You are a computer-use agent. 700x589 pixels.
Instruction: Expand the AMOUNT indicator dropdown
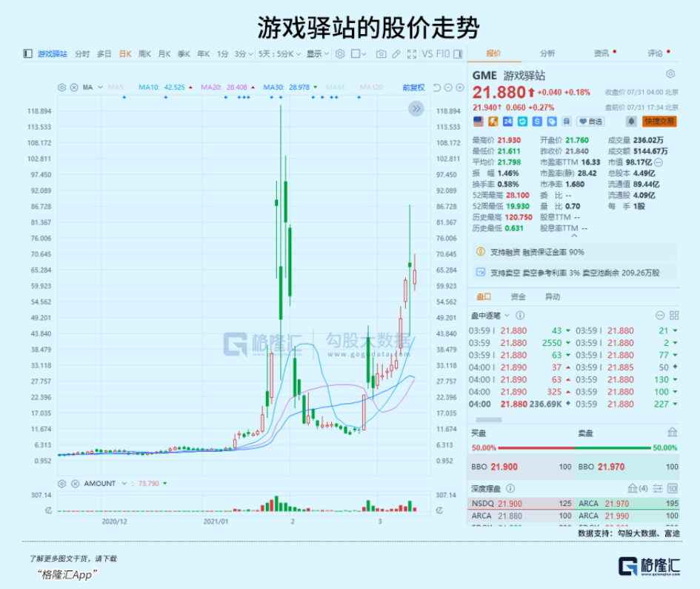click(x=124, y=484)
